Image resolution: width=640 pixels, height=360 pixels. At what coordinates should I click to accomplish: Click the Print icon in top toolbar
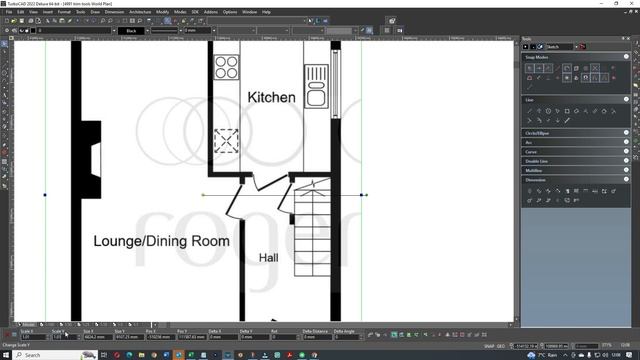pyautogui.click(x=31, y=20)
